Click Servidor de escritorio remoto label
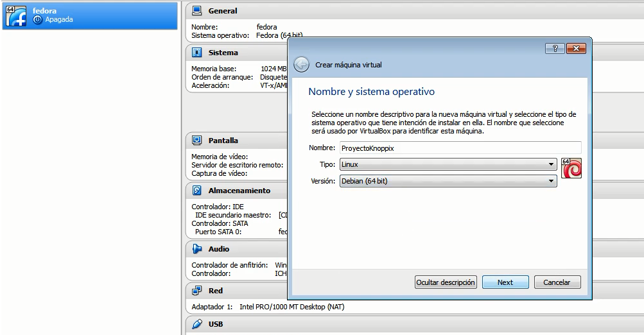Screen dimensions: 644x335 (238, 165)
